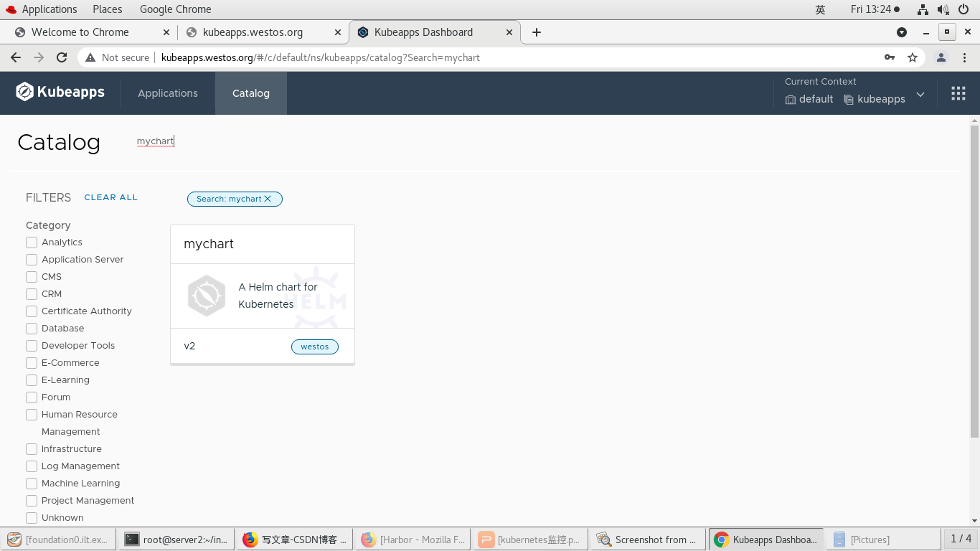980x551 pixels.
Task: Check the Developer Tools filter
Action: [x=32, y=346]
